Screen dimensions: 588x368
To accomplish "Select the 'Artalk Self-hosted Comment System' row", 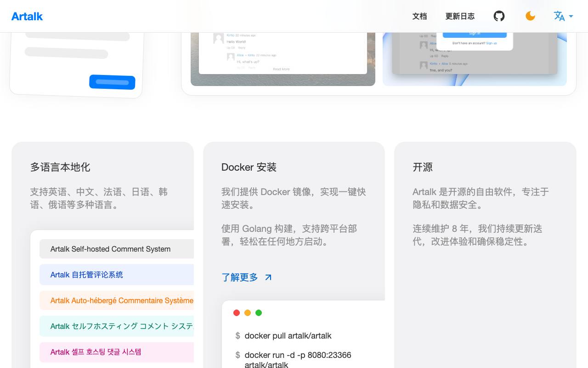I will pyautogui.click(x=117, y=249).
